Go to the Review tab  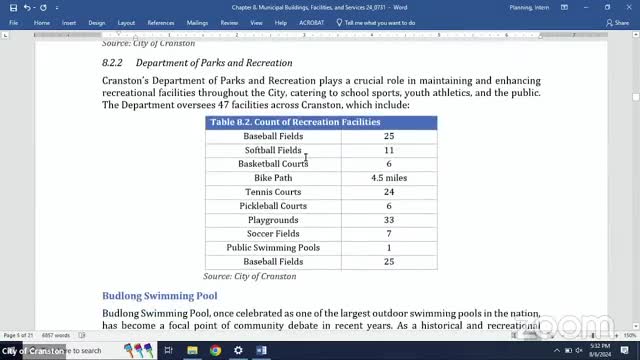pos(229,23)
